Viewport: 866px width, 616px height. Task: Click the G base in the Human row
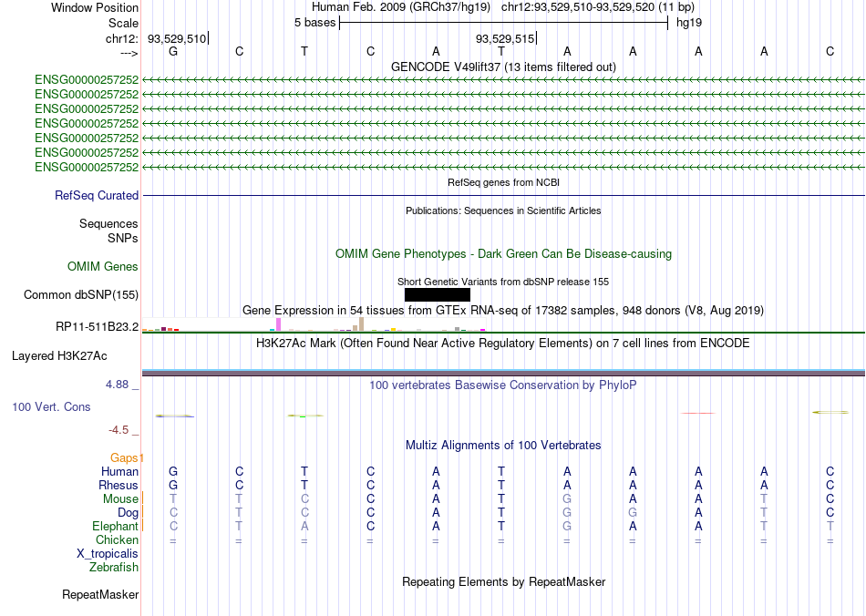click(173, 471)
